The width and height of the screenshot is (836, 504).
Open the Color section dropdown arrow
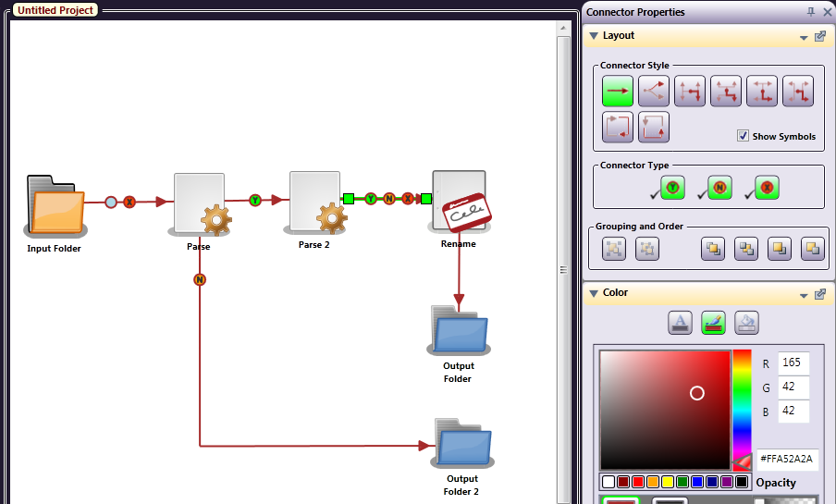804,295
